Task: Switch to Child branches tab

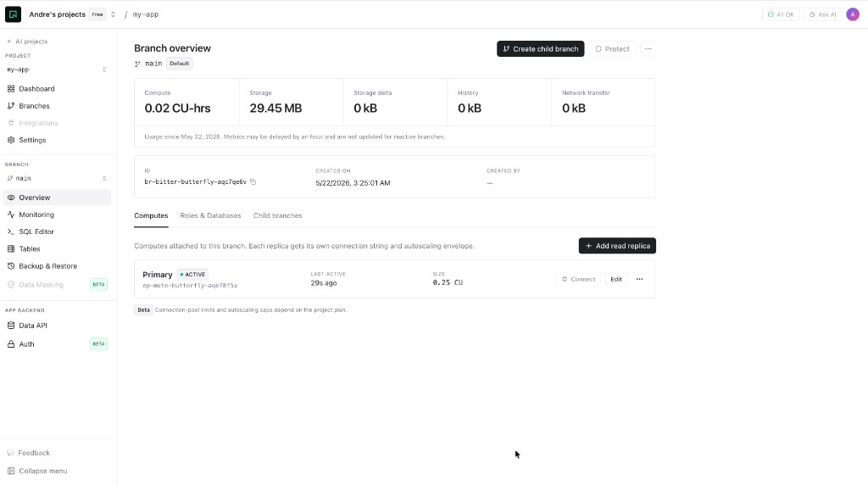Action: pyautogui.click(x=278, y=216)
